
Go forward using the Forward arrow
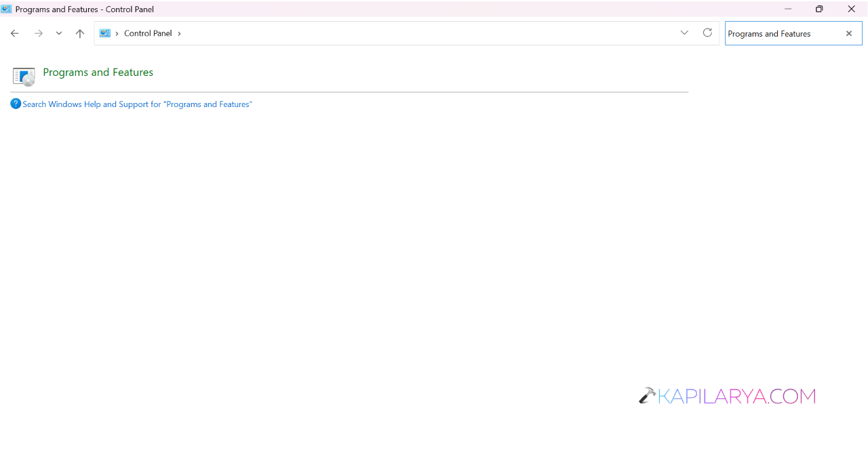coord(39,33)
